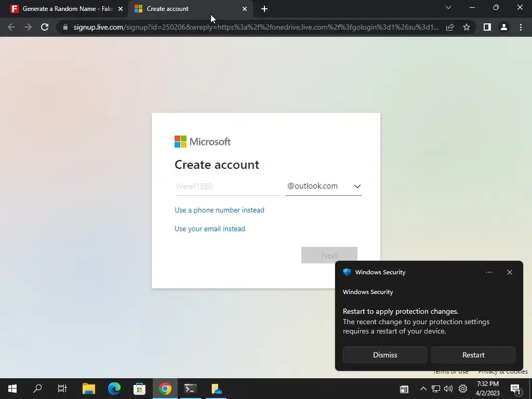This screenshot has height=399, width=532.
Task: Close the Create account tab
Action: tap(245, 9)
